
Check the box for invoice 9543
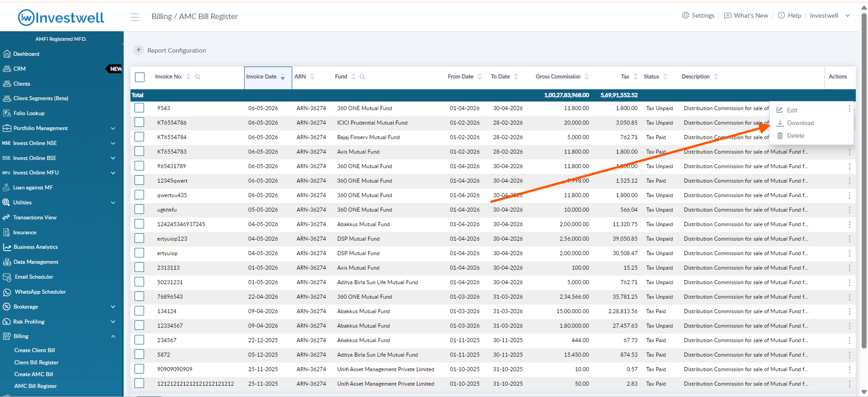pos(140,108)
